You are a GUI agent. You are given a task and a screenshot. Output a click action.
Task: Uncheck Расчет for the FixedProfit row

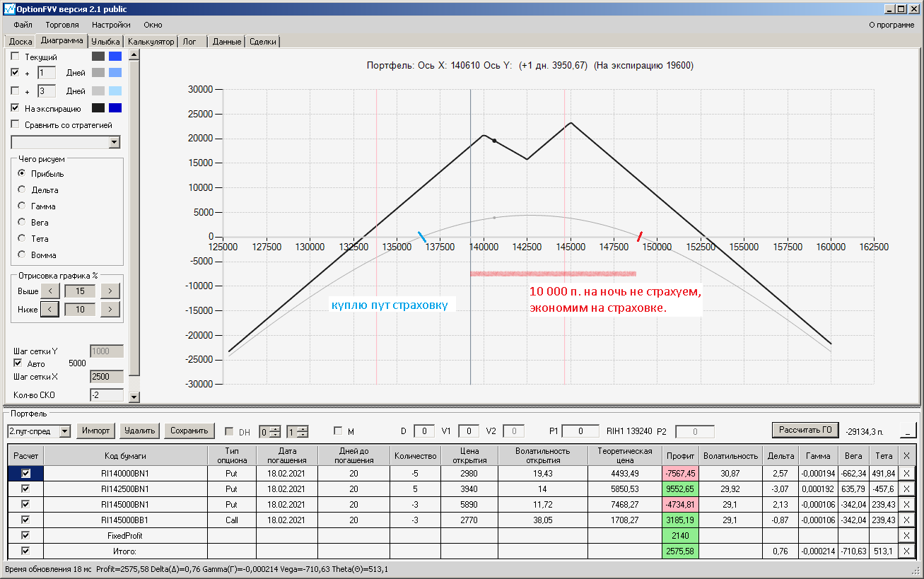pos(25,535)
